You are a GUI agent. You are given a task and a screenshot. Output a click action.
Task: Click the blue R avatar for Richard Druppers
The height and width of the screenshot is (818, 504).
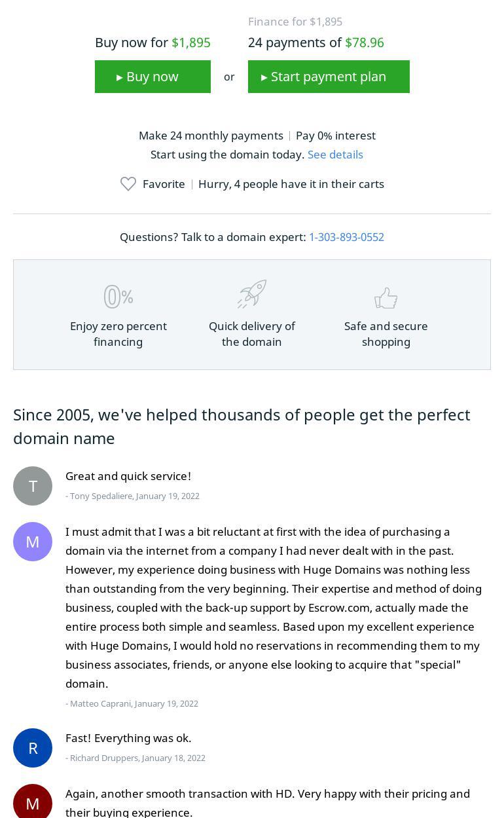(x=33, y=748)
